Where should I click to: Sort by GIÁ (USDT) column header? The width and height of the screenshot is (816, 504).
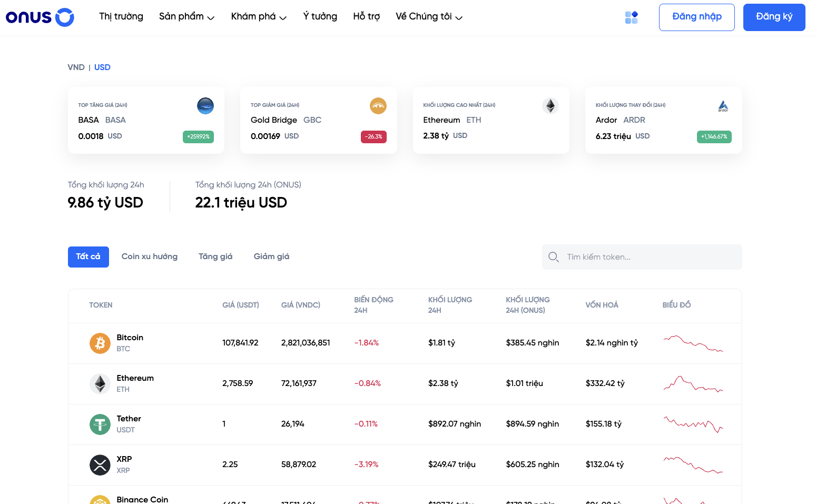point(241,305)
